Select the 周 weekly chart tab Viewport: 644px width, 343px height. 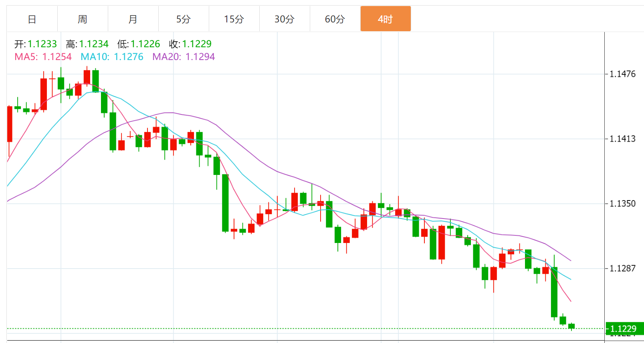83,19
